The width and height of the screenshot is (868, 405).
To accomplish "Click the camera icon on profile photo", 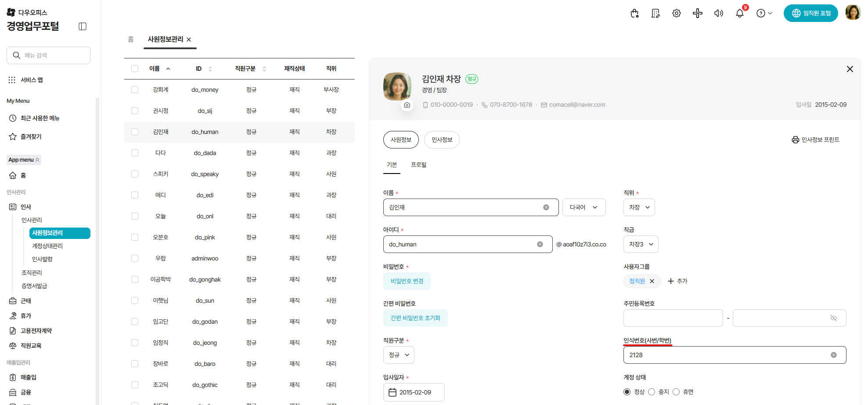I will coord(407,105).
